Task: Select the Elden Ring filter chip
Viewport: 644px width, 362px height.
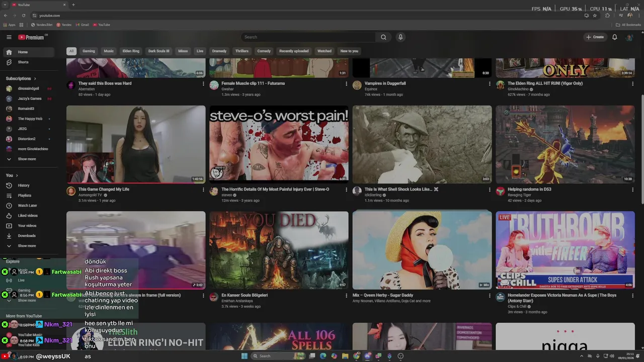Action: click(131, 51)
